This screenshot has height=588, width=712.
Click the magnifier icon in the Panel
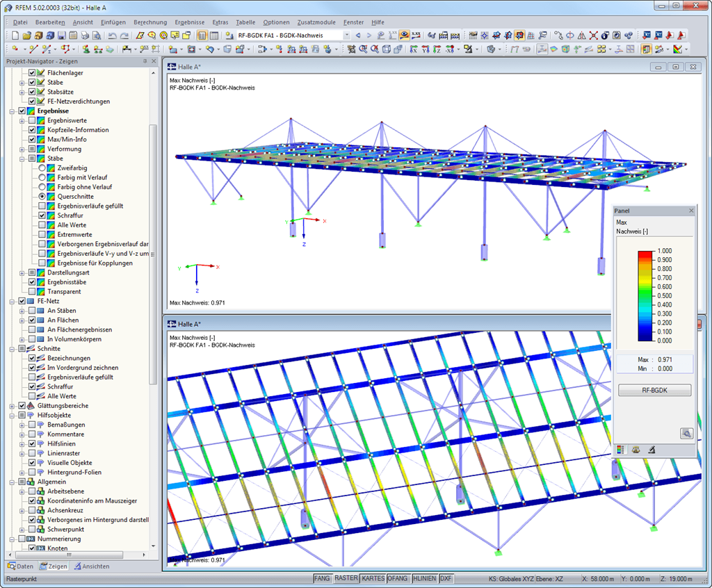pyautogui.click(x=686, y=433)
